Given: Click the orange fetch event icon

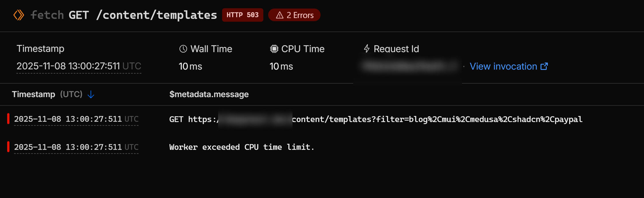Looking at the screenshot, I should (x=19, y=15).
